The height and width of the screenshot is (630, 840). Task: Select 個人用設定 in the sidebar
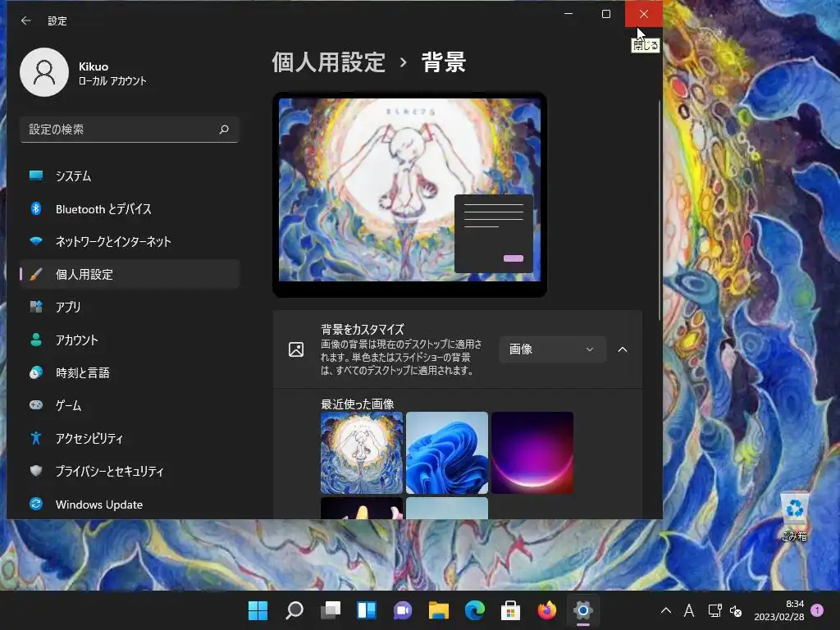[129, 274]
